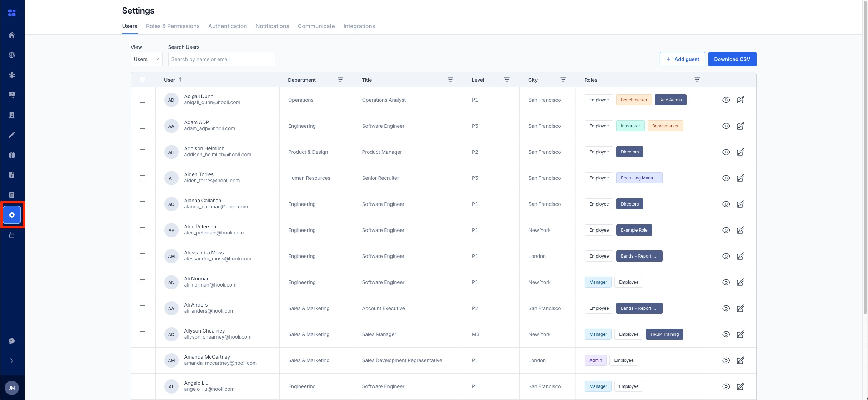Open the Home icon in sidebar
This screenshot has width=868, height=400.
[12, 35]
